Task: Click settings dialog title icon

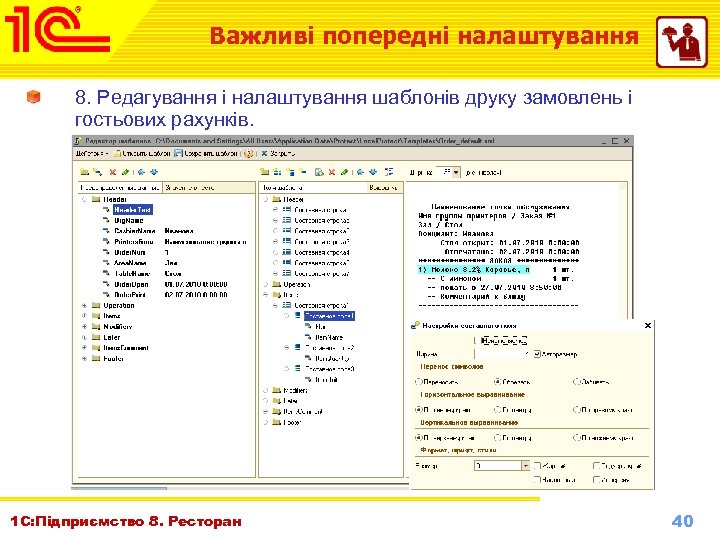Action: [415, 326]
